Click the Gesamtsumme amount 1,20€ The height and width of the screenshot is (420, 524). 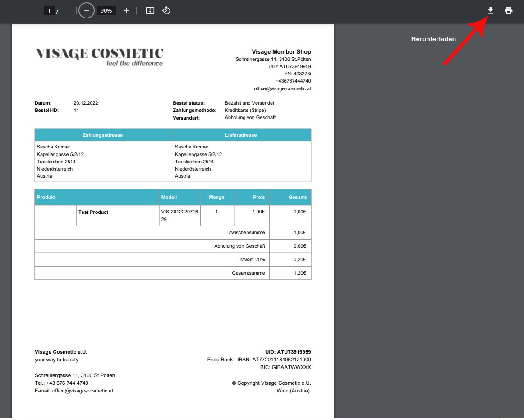click(x=299, y=273)
